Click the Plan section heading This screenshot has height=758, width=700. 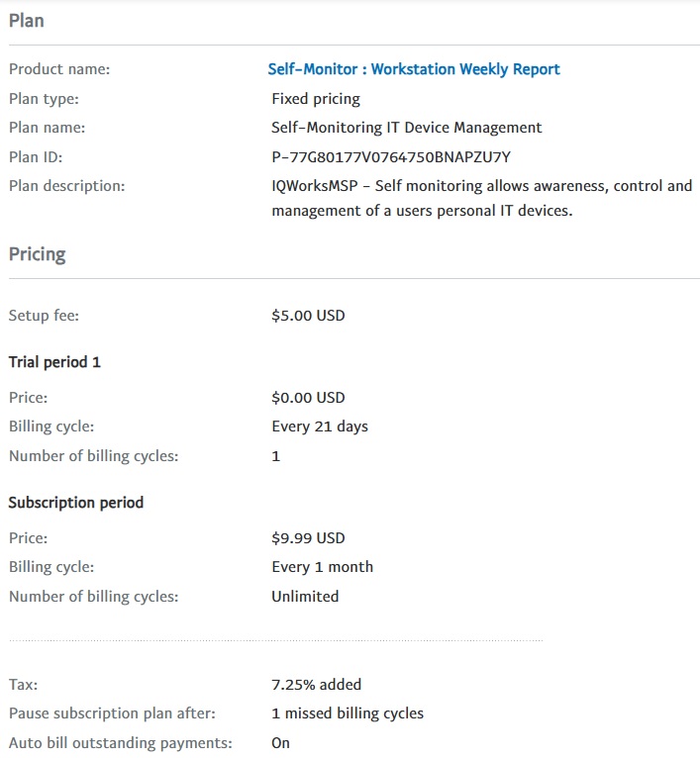pos(27,21)
